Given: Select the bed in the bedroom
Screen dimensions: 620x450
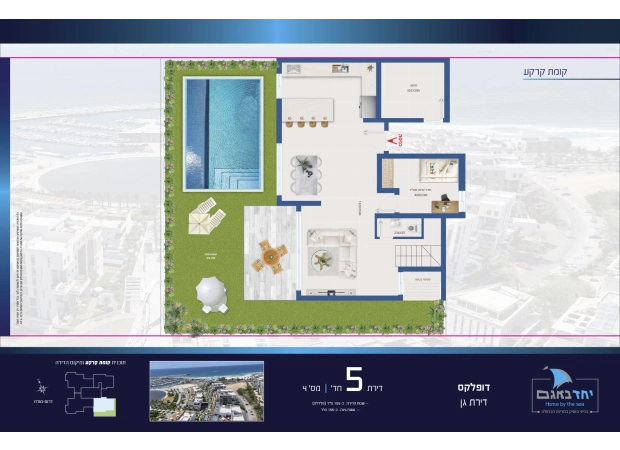Looking at the screenshot, I should tap(439, 170).
